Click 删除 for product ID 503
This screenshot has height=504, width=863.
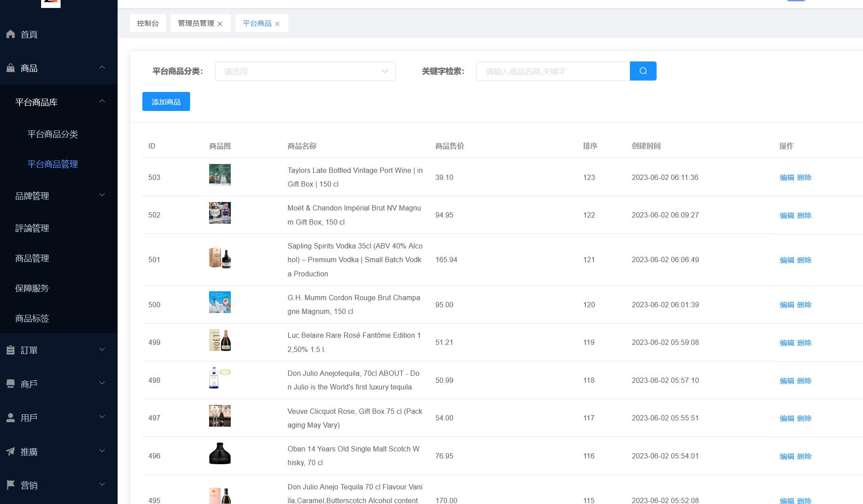point(804,177)
